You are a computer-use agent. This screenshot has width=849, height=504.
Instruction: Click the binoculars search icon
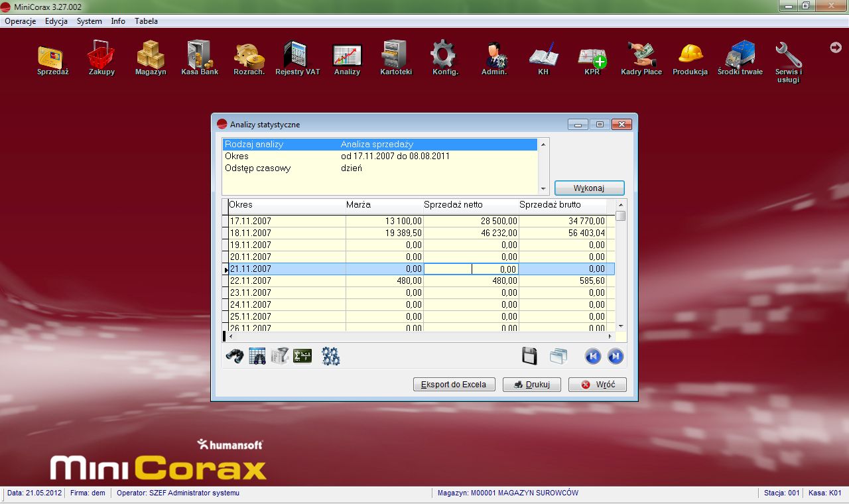[x=235, y=356]
